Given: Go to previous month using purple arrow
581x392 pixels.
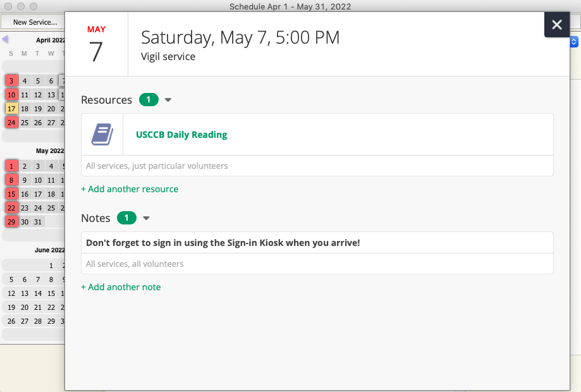Looking at the screenshot, I should [x=5, y=39].
